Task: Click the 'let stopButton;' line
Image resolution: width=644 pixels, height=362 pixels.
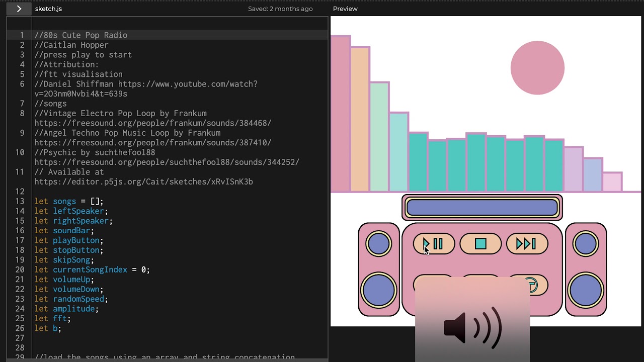Action: click(x=69, y=250)
